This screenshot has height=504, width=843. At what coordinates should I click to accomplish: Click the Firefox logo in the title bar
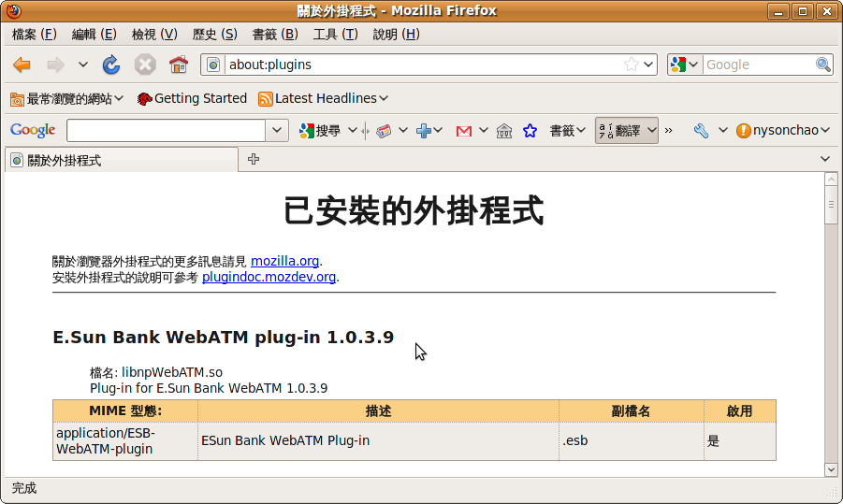click(13, 10)
